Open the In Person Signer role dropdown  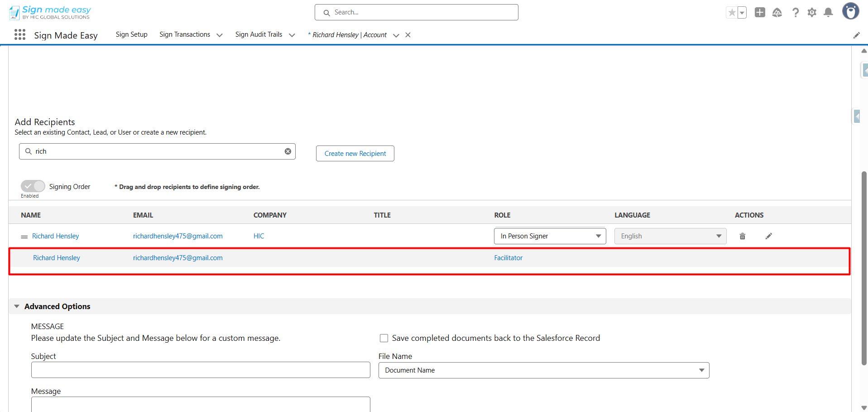coord(550,236)
